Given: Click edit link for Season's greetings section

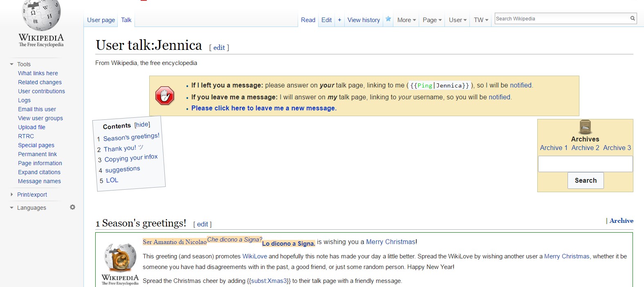Looking at the screenshot, I should pyautogui.click(x=202, y=224).
